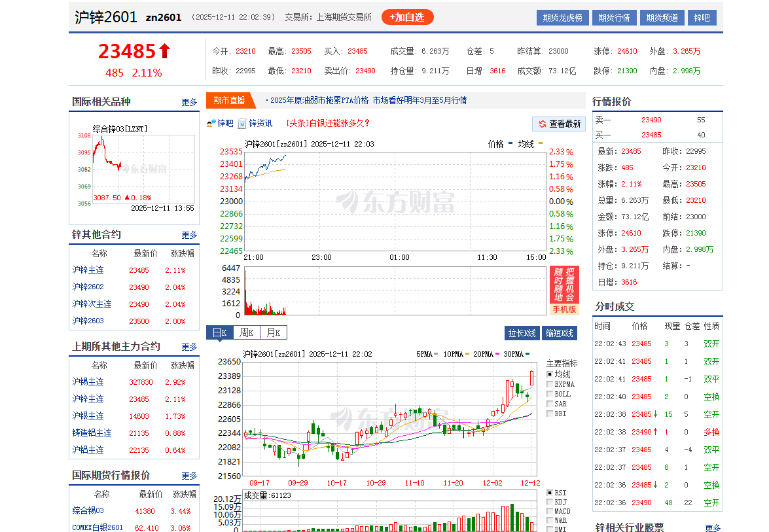Switch to 月K chart tab
Screen dimensions: 769x532
tap(274, 332)
